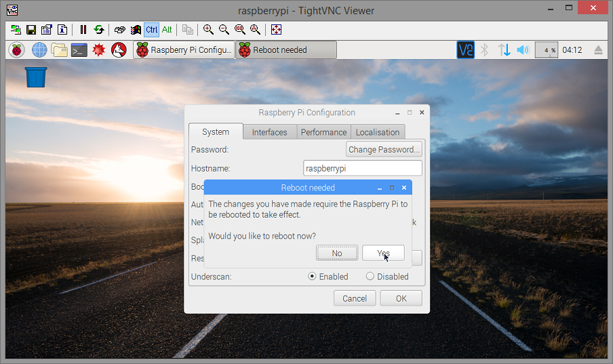Open the Localisation tab

click(378, 133)
